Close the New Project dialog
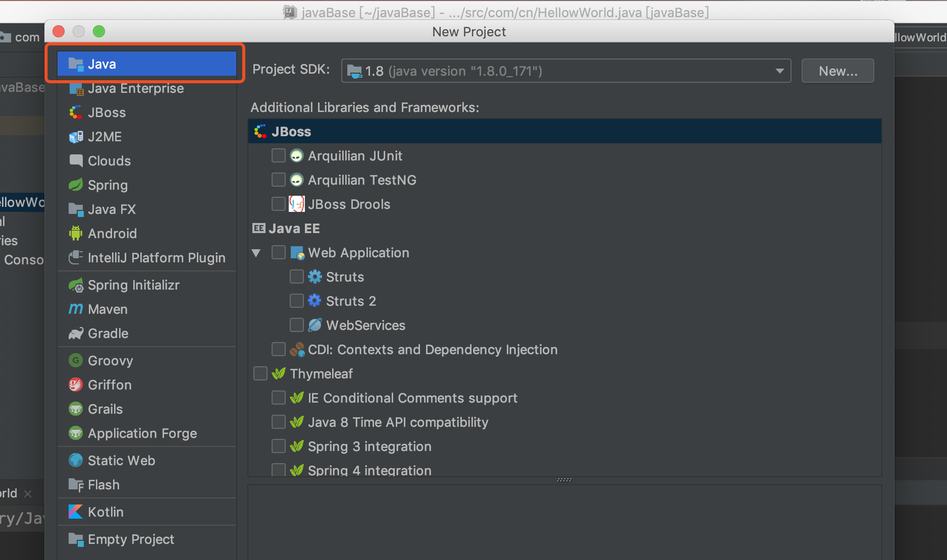This screenshot has width=947, height=560. point(59,31)
